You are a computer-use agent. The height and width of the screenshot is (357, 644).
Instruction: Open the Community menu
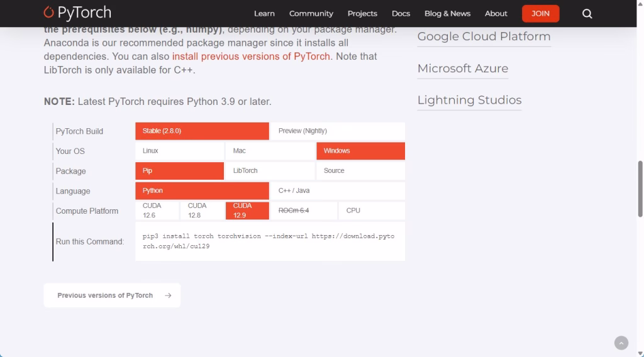click(x=311, y=14)
